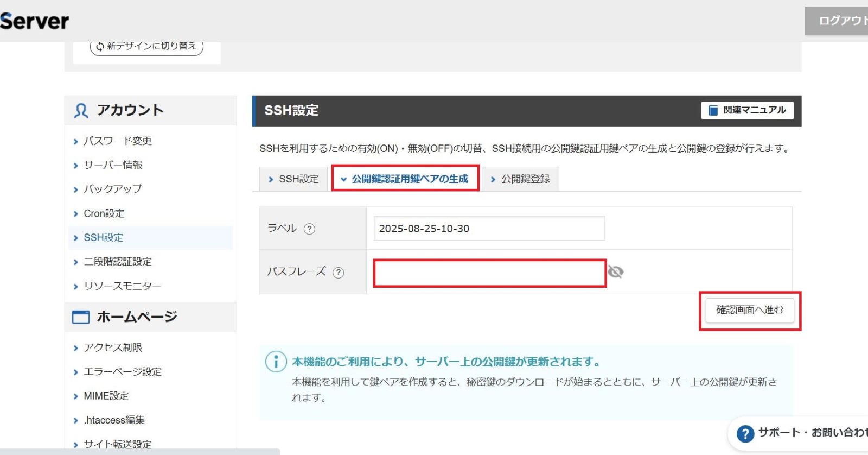The width and height of the screenshot is (868, 455).
Task: Click the book icon on 関連マニュアル
Action: coord(713,110)
